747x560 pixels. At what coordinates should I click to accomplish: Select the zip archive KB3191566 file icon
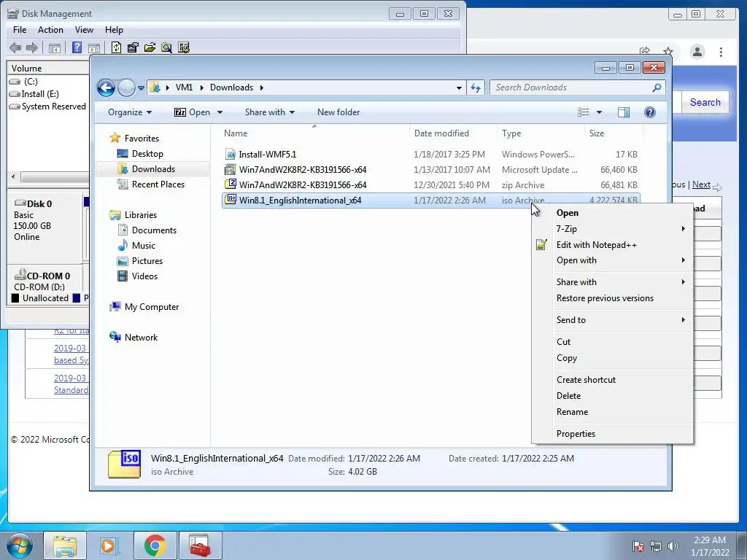coord(231,184)
